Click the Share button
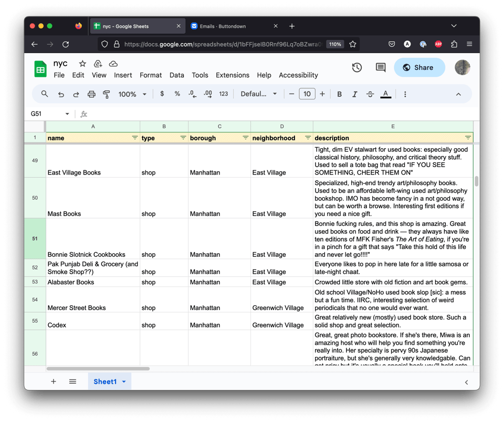The width and height of the screenshot is (504, 422). (x=419, y=67)
